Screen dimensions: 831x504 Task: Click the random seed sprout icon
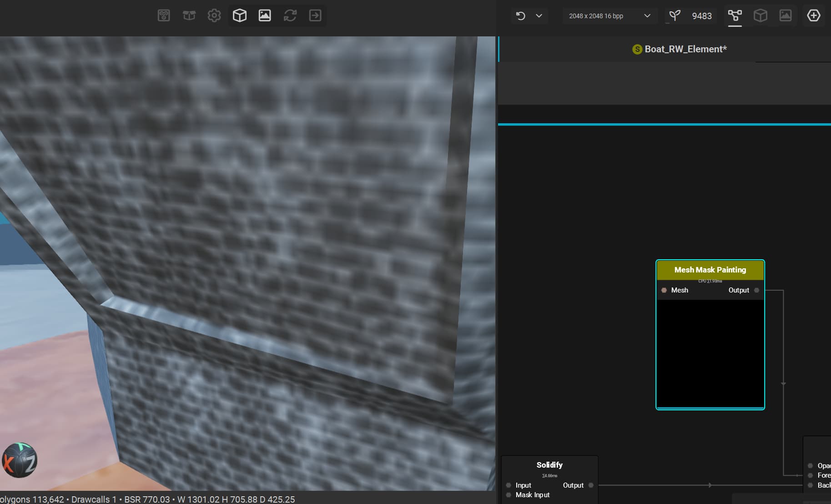click(675, 16)
